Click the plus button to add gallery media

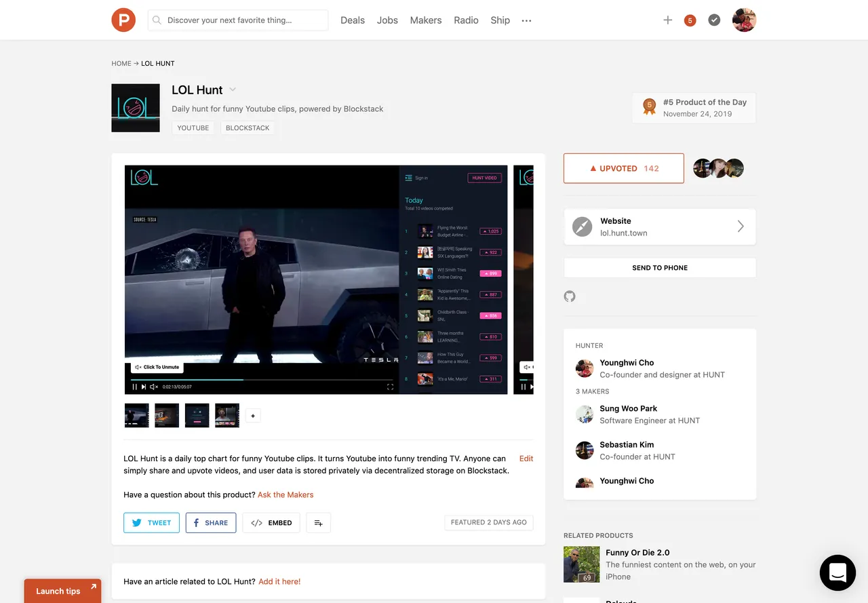(253, 416)
